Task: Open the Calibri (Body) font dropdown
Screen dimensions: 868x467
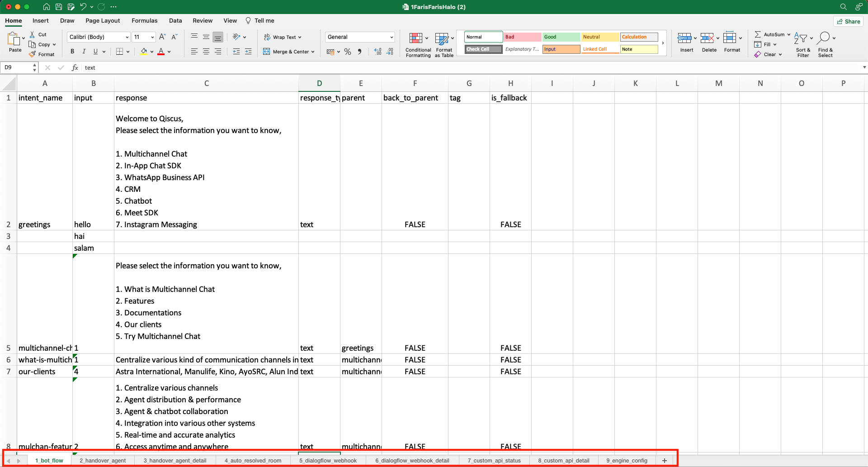Action: [x=127, y=37]
